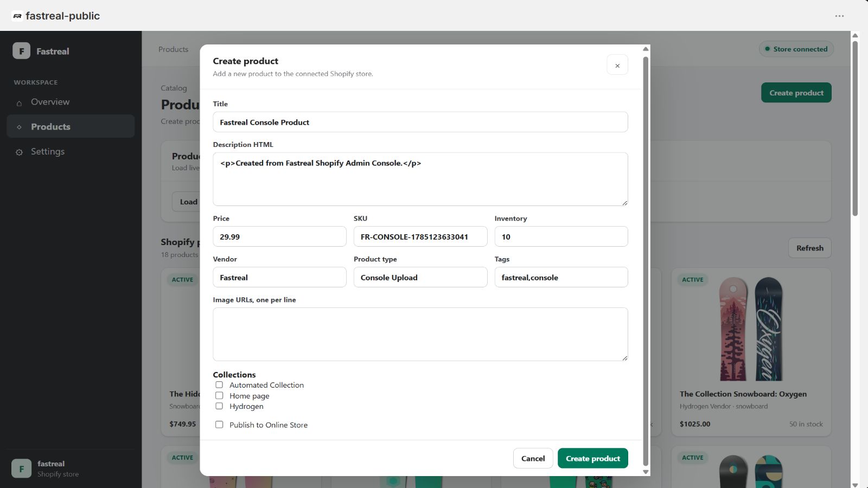Viewport: 868px width, 488px height.
Task: Click the Publish to Online Store label
Action: (268, 425)
